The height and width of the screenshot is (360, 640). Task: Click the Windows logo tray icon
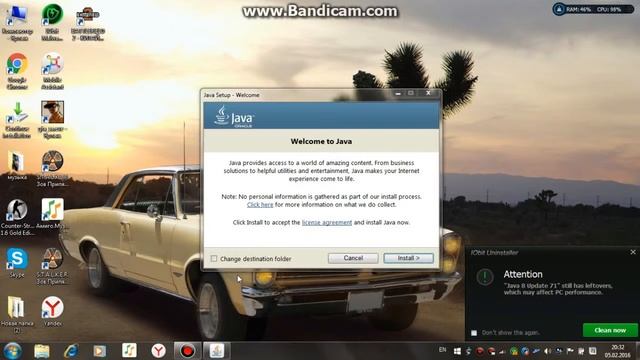pyautogui.click(x=457, y=351)
